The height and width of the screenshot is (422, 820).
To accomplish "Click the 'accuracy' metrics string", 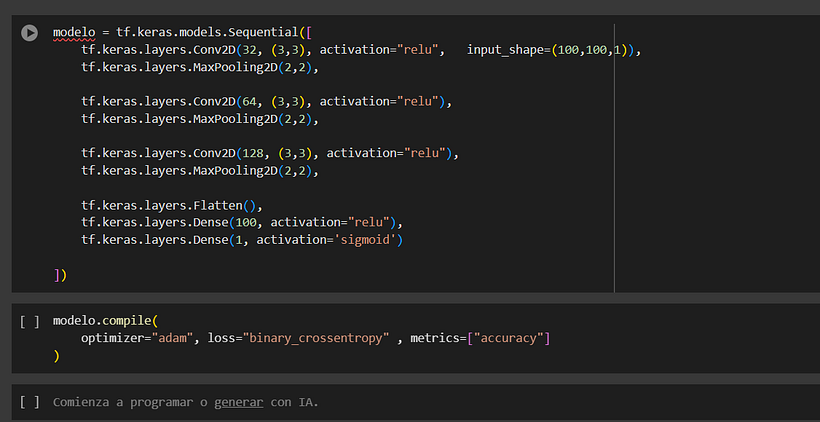I will click(508, 338).
